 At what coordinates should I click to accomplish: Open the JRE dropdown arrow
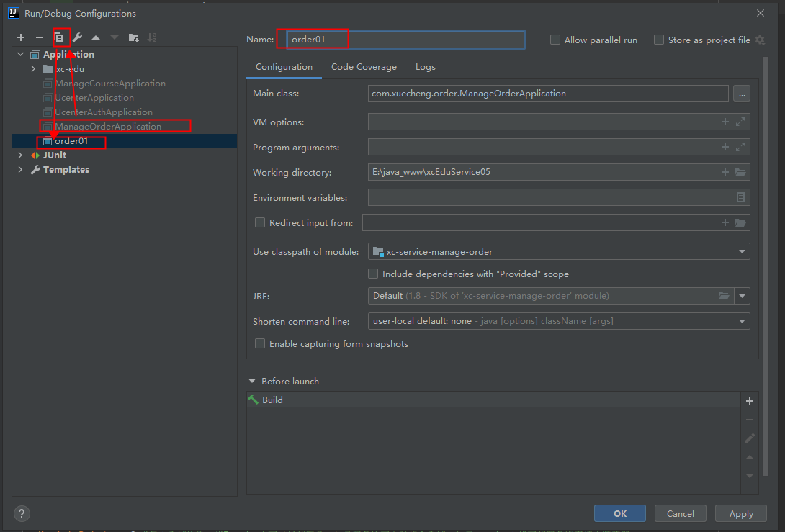pyautogui.click(x=742, y=296)
